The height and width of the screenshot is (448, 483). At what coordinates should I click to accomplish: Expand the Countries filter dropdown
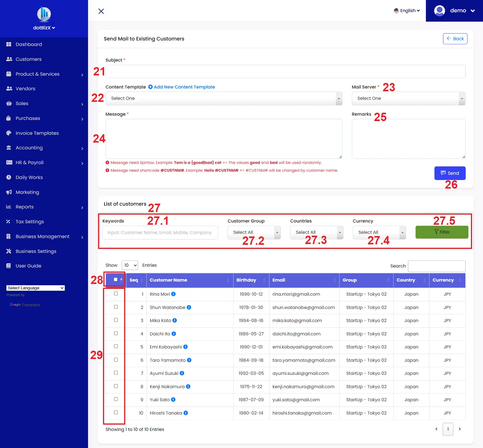click(x=316, y=232)
